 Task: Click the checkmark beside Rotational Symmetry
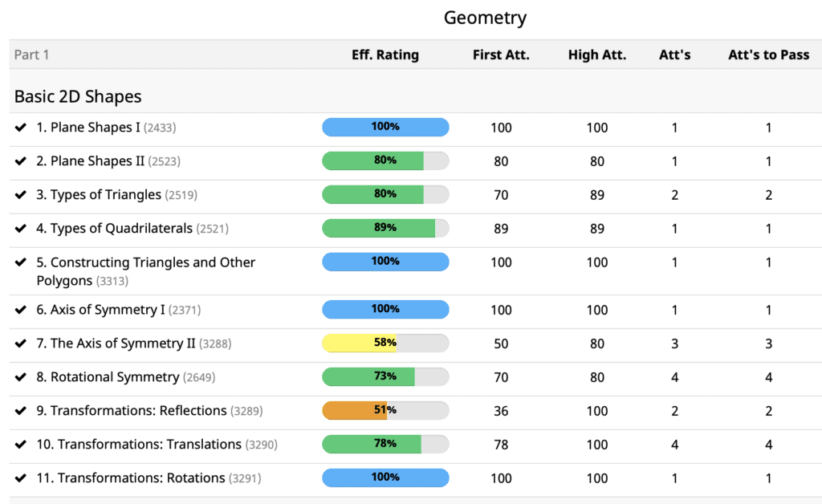click(20, 376)
